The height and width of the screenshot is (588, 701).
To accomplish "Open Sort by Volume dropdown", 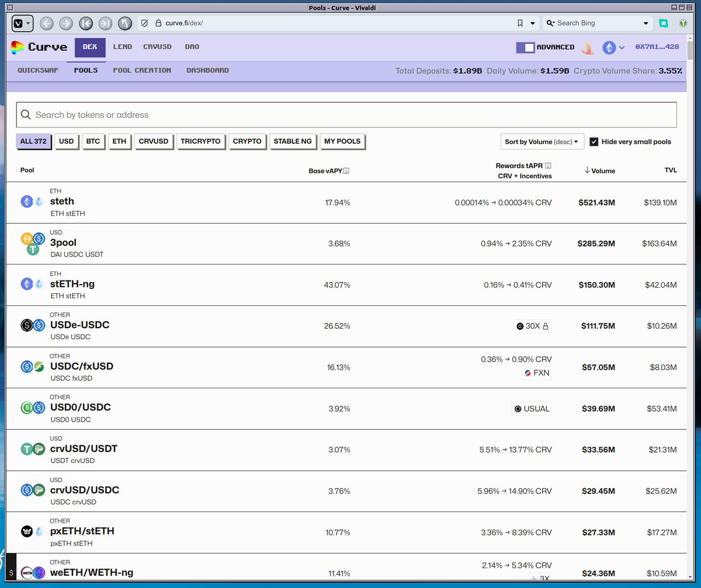I will (x=542, y=142).
